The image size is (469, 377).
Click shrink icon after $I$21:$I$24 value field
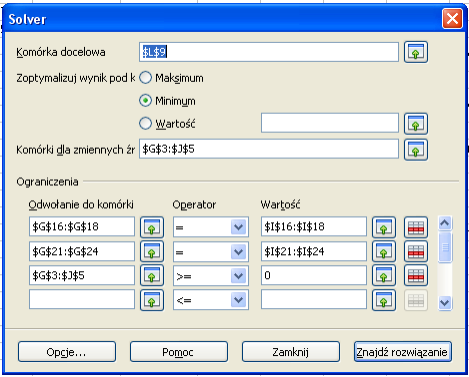tap(384, 251)
